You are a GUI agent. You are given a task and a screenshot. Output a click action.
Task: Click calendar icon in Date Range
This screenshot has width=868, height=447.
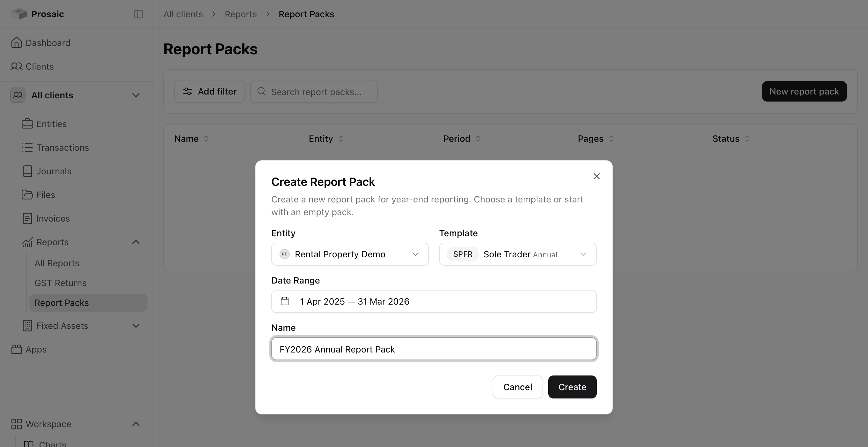point(285,301)
